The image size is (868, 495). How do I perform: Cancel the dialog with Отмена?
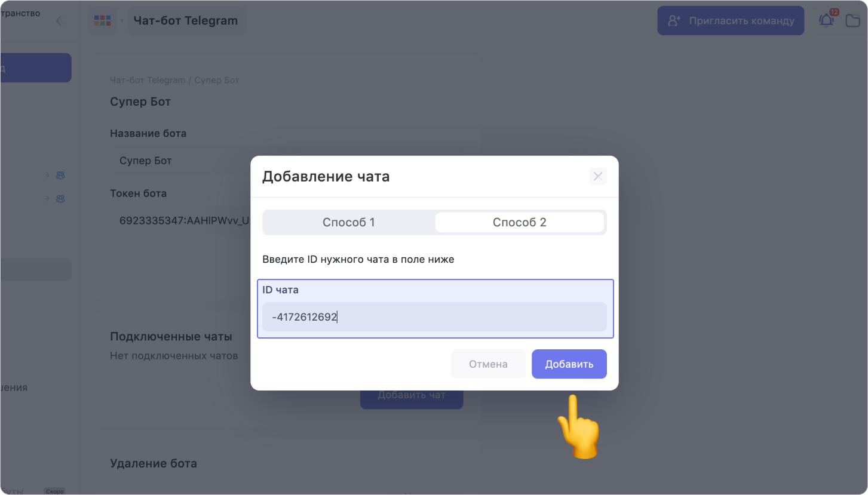point(488,364)
